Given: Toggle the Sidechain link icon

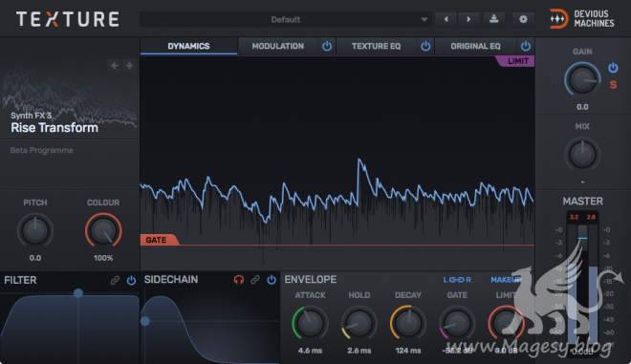Looking at the screenshot, I should [255, 280].
